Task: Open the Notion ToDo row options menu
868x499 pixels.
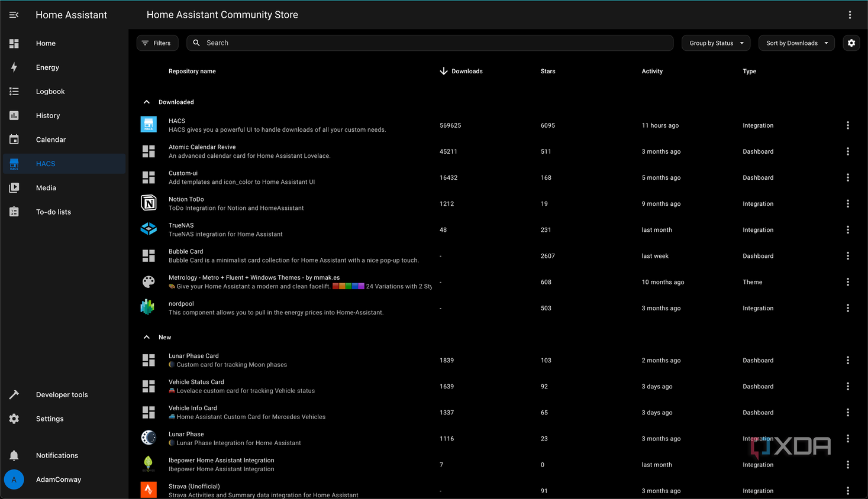Action: coord(847,203)
